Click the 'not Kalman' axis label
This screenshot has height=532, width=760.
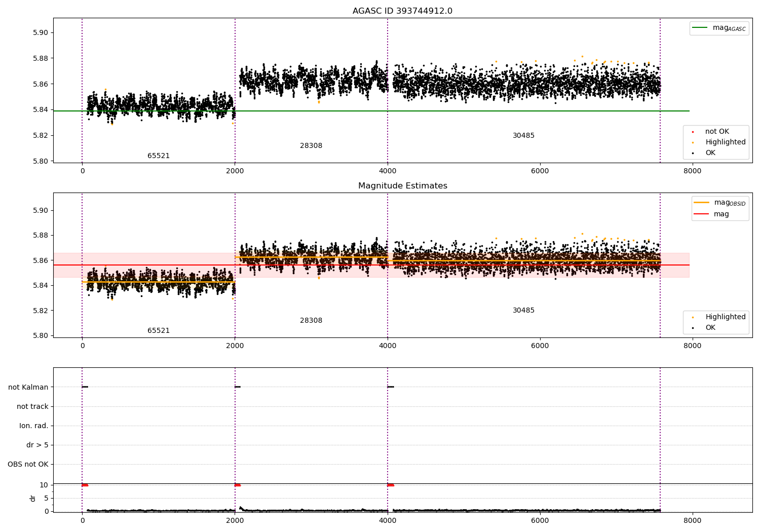28,387
